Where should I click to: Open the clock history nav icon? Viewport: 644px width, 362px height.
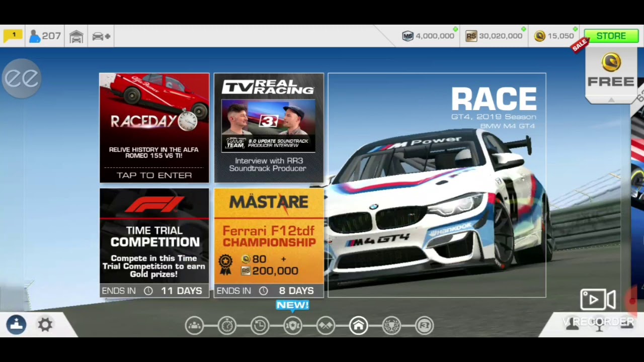click(x=260, y=326)
